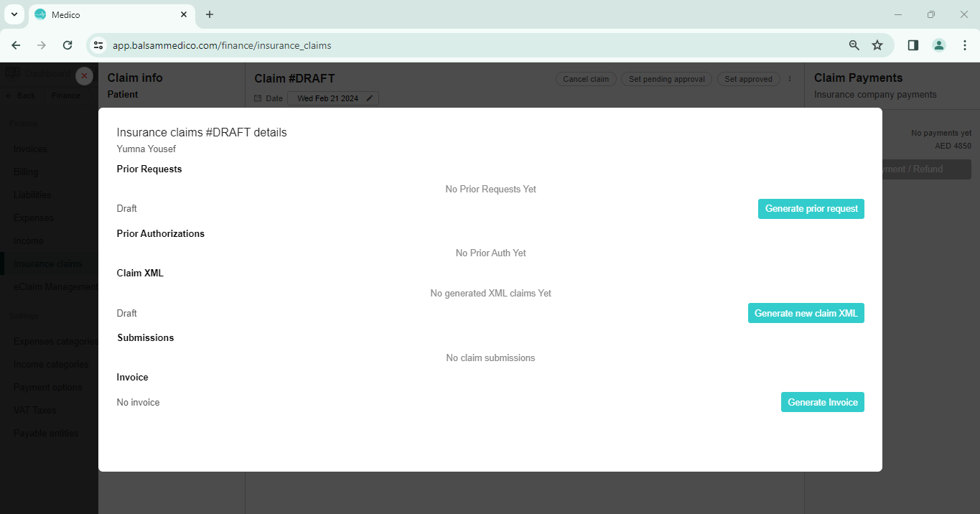Image resolution: width=980 pixels, height=514 pixels.
Task: Cancel the draft claim
Action: pyautogui.click(x=586, y=79)
